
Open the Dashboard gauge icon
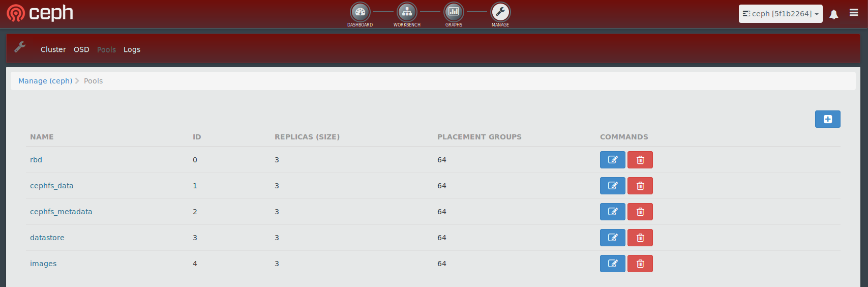point(360,12)
